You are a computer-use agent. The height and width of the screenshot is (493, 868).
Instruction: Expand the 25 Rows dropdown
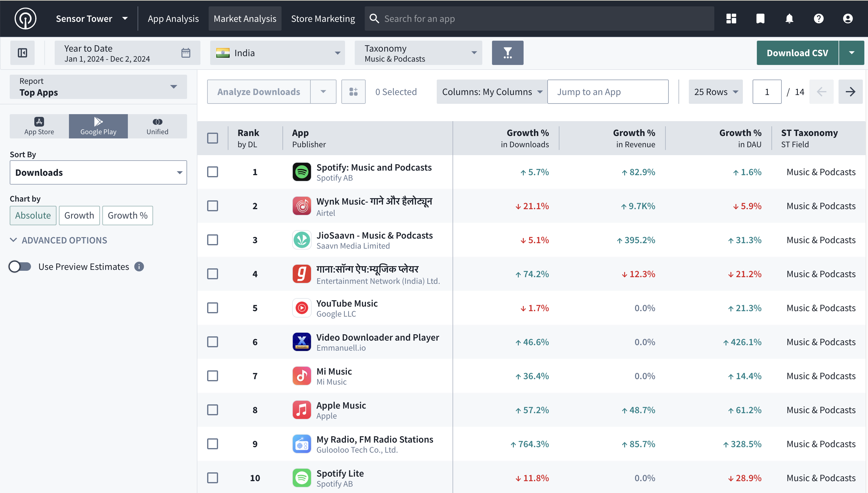[715, 92]
